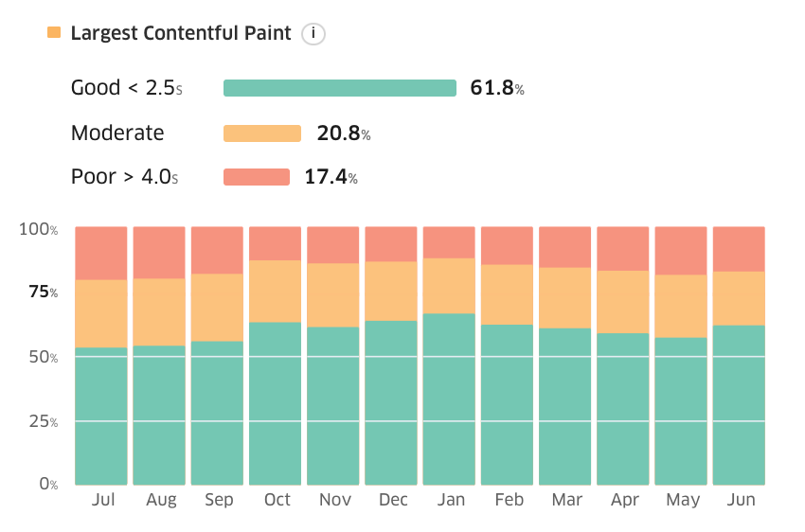Open the Largest Contentful Paint info icon
The image size is (805, 532).
point(313,34)
